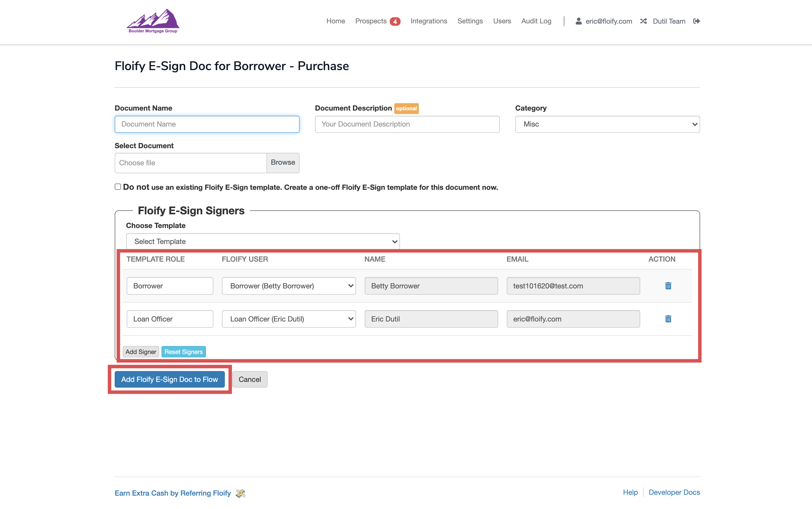Open the Audit Log page
This screenshot has height=509, width=812.
tap(536, 21)
